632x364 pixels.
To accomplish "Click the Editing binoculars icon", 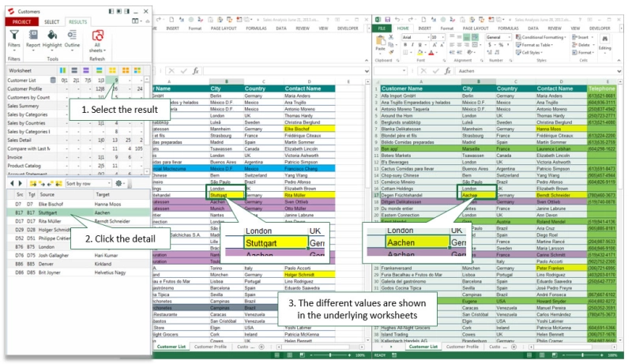I will click(x=604, y=38).
